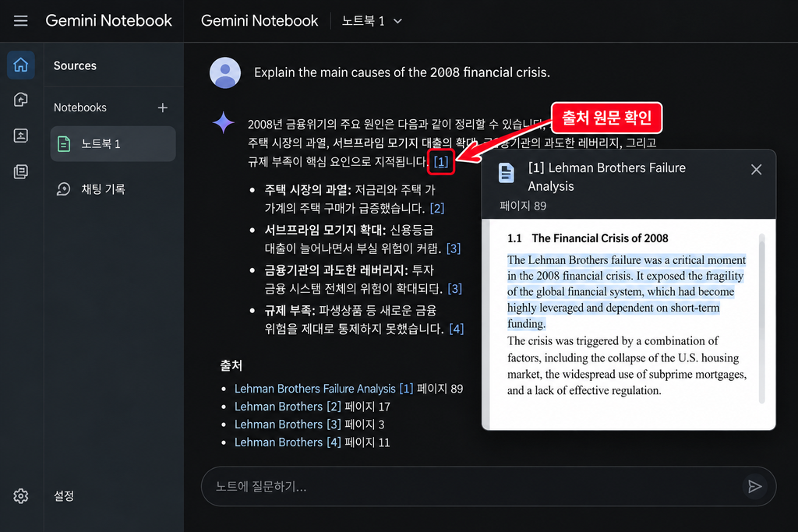The image size is (798, 532).
Task: Click the send arrow icon
Action: (754, 487)
